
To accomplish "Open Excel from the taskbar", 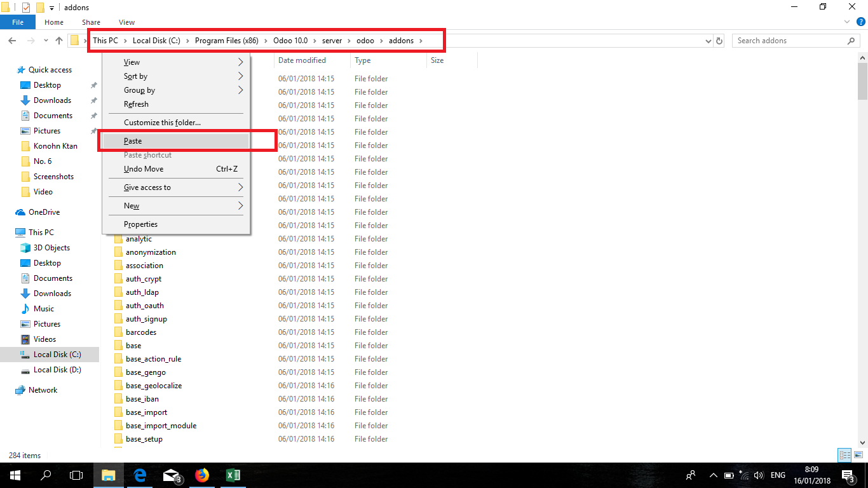I will click(233, 475).
